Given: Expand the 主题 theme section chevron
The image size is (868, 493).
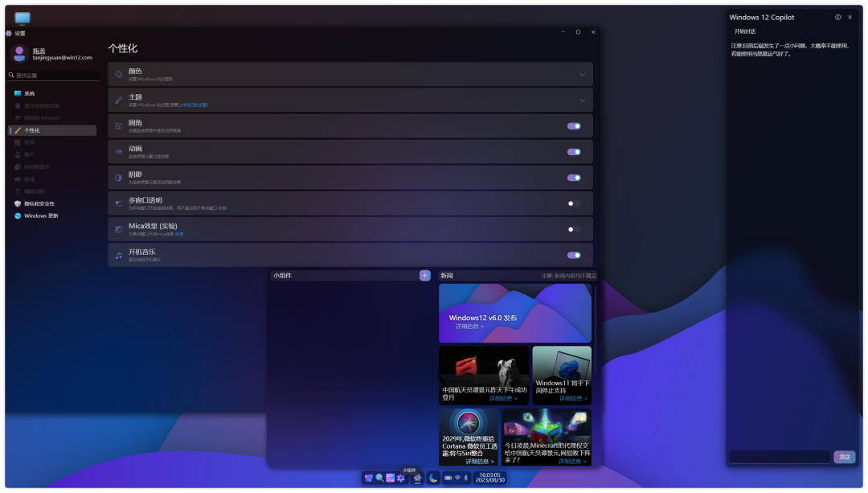Looking at the screenshot, I should point(582,101).
